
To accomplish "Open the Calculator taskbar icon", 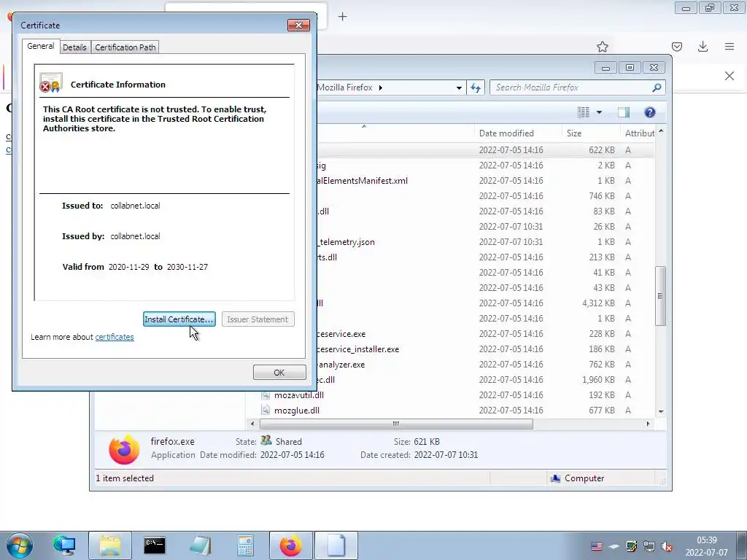I will point(245,545).
